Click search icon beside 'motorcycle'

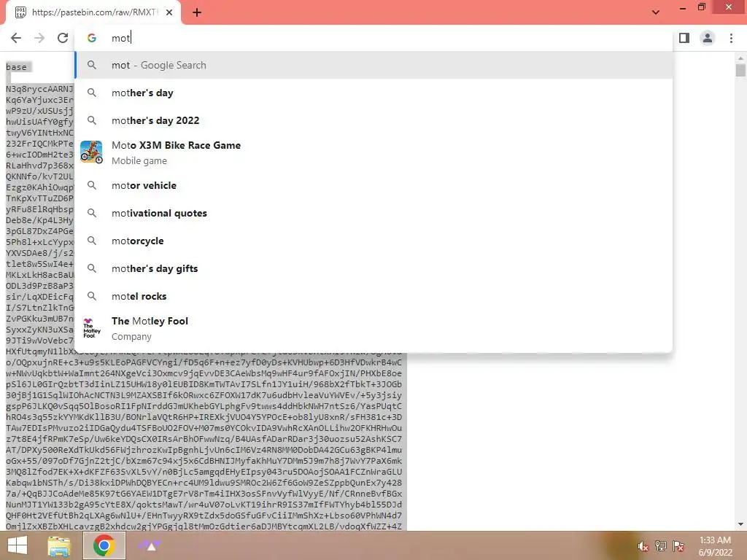pos(92,241)
